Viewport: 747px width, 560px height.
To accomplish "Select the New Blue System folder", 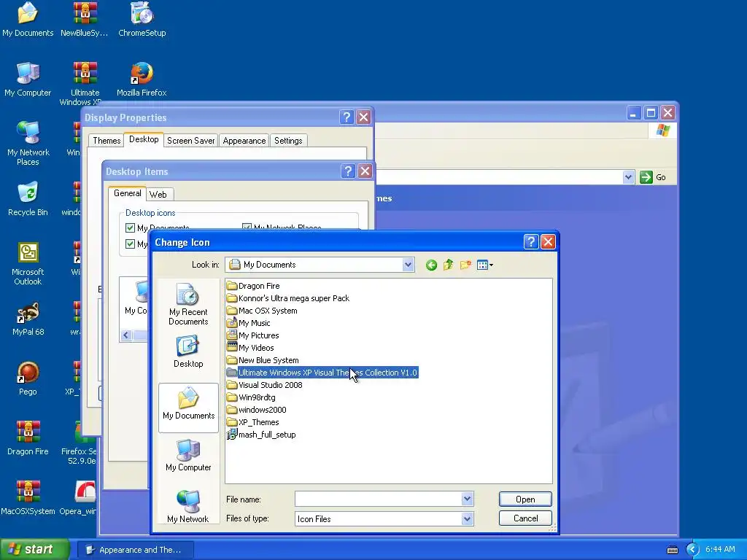I will [263, 360].
